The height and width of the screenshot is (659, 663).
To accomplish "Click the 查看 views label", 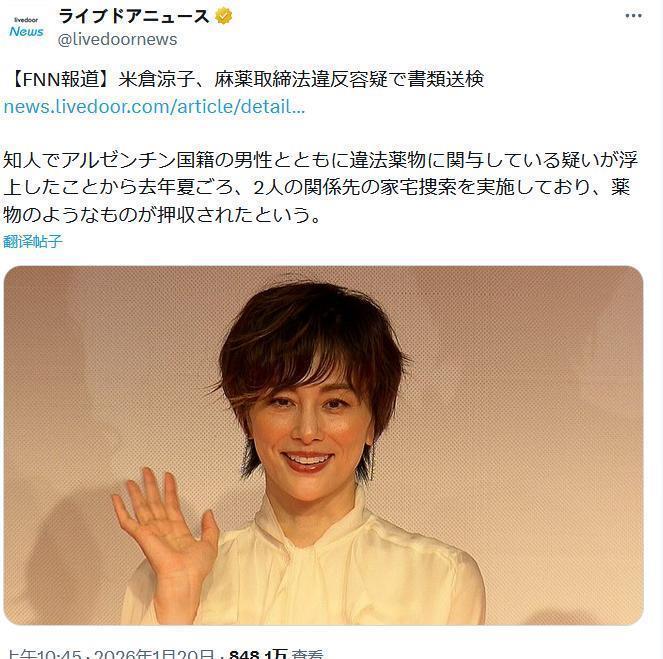I will (x=308, y=654).
